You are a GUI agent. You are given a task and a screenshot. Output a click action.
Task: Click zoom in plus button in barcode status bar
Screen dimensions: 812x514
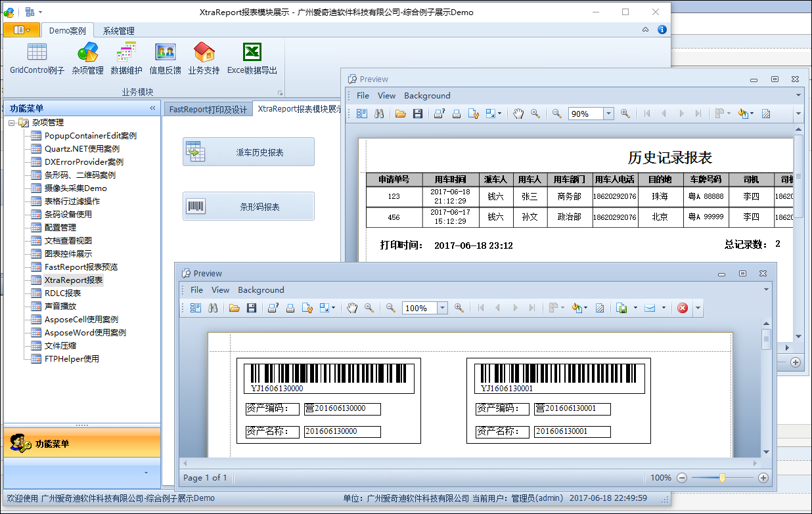[x=763, y=478]
